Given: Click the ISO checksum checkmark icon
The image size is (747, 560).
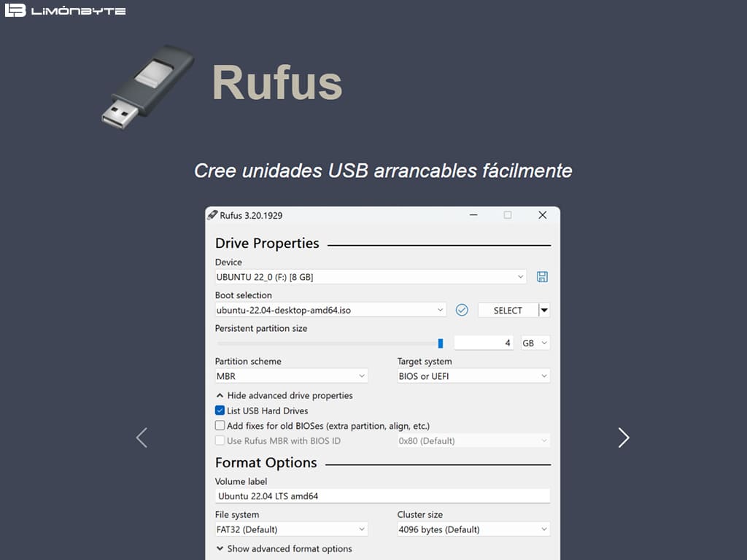Looking at the screenshot, I should [x=462, y=310].
